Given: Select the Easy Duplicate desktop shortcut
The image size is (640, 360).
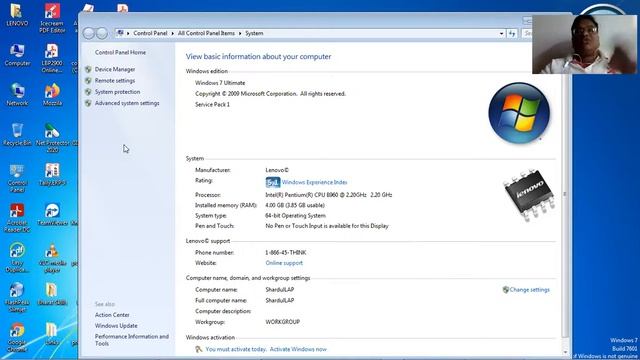Looking at the screenshot, I should pyautogui.click(x=17, y=258).
